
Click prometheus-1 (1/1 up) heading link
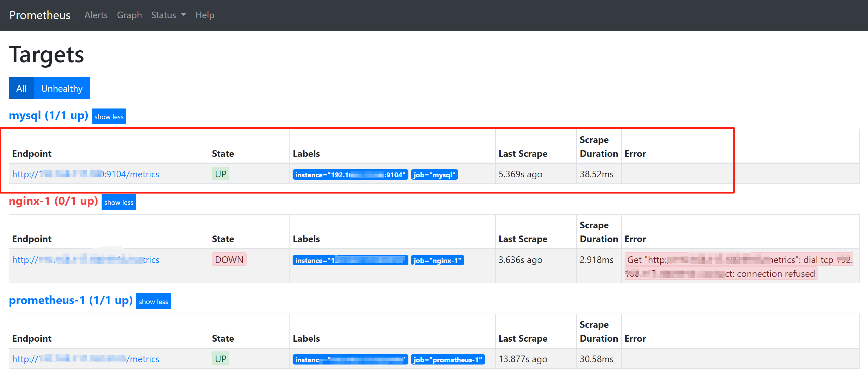(70, 300)
